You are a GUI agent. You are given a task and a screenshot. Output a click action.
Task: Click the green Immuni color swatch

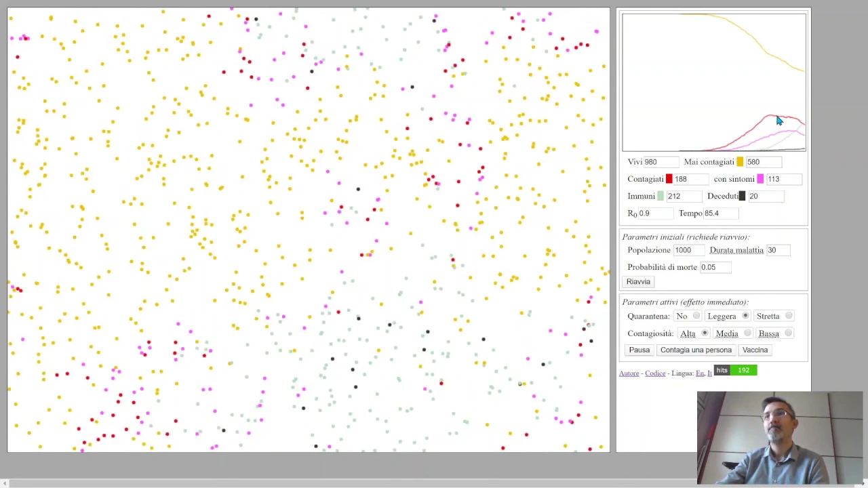660,196
